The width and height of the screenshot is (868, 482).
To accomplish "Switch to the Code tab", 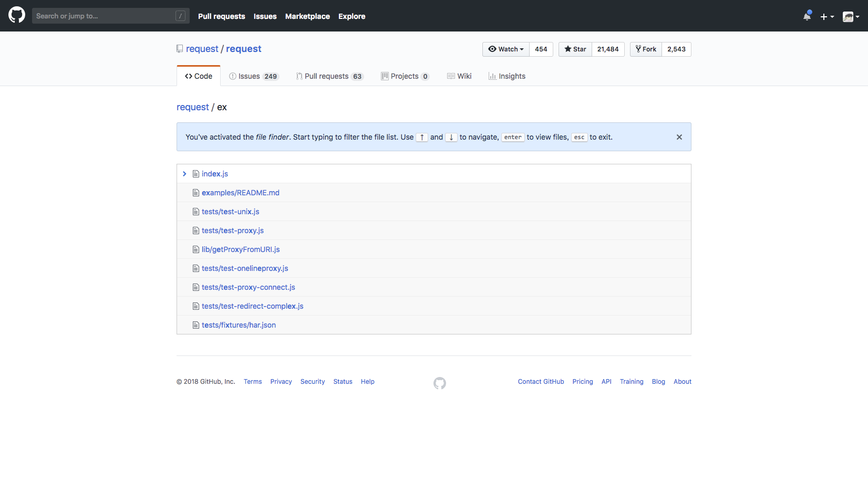I will pos(199,76).
